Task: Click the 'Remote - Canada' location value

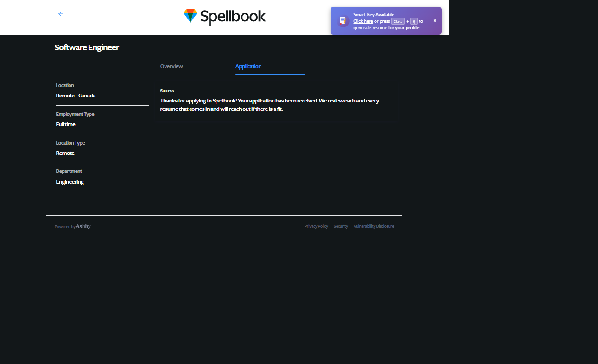Action: coord(76,96)
